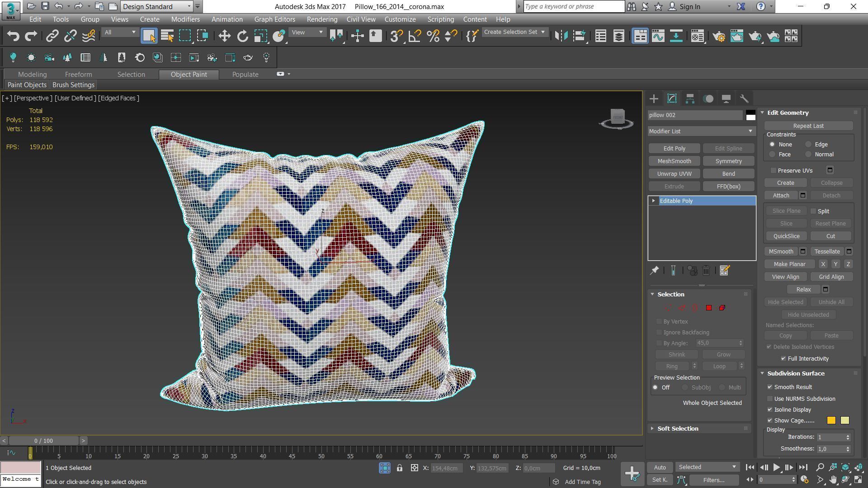Open Render Setup dialog
Viewport: 868px width, 488px height.
(x=719, y=36)
